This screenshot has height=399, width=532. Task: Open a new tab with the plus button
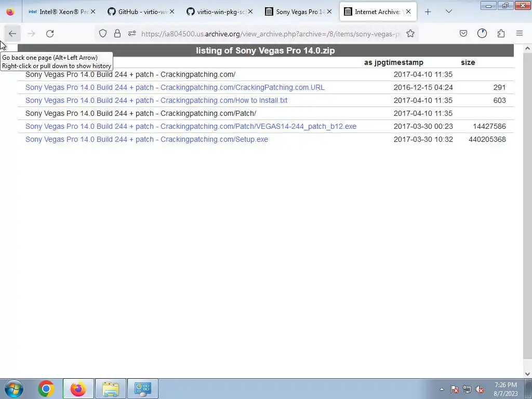pos(428,12)
